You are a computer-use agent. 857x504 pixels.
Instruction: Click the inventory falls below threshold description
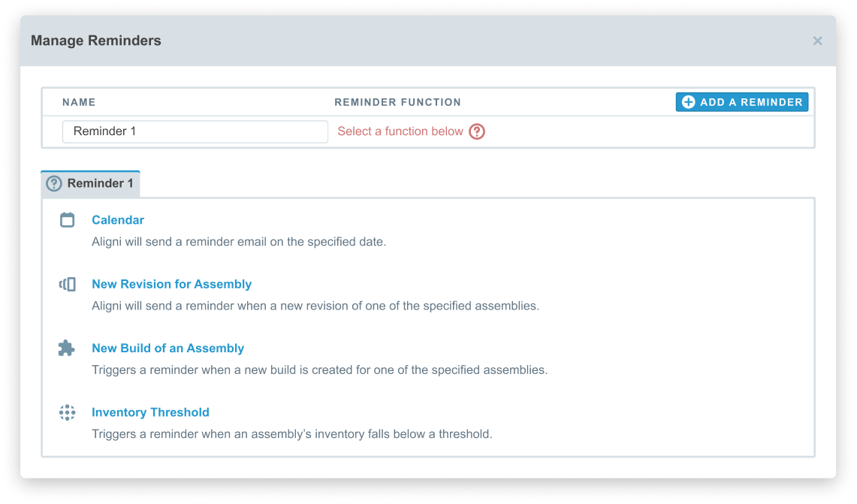[291, 434]
